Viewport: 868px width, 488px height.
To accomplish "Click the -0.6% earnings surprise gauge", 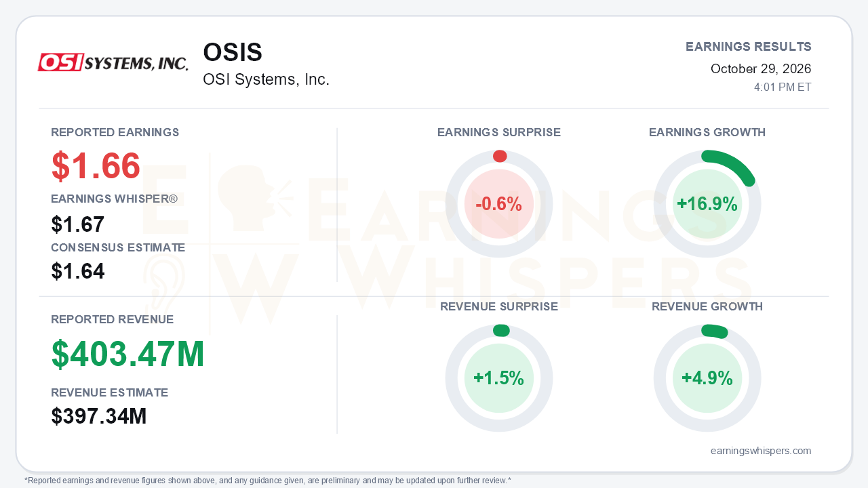I will click(x=499, y=204).
